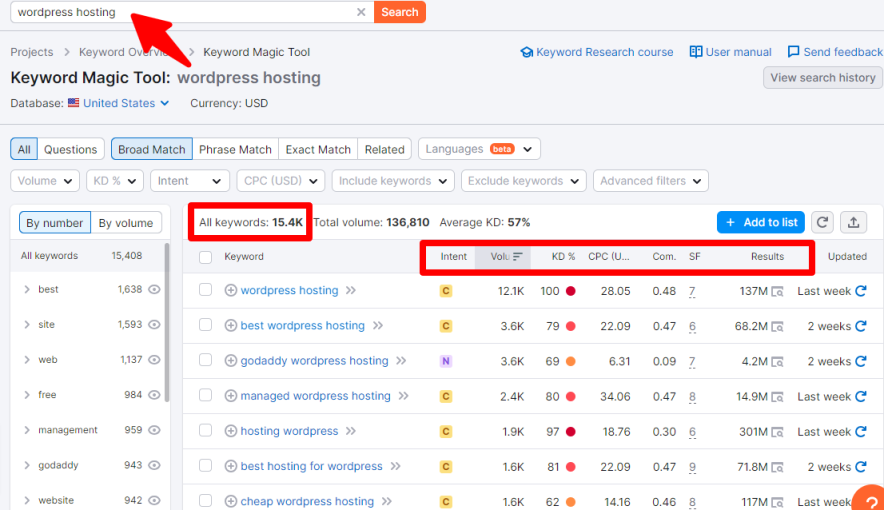The height and width of the screenshot is (510, 884).
Task: Select the Questions tab
Action: [x=70, y=149]
